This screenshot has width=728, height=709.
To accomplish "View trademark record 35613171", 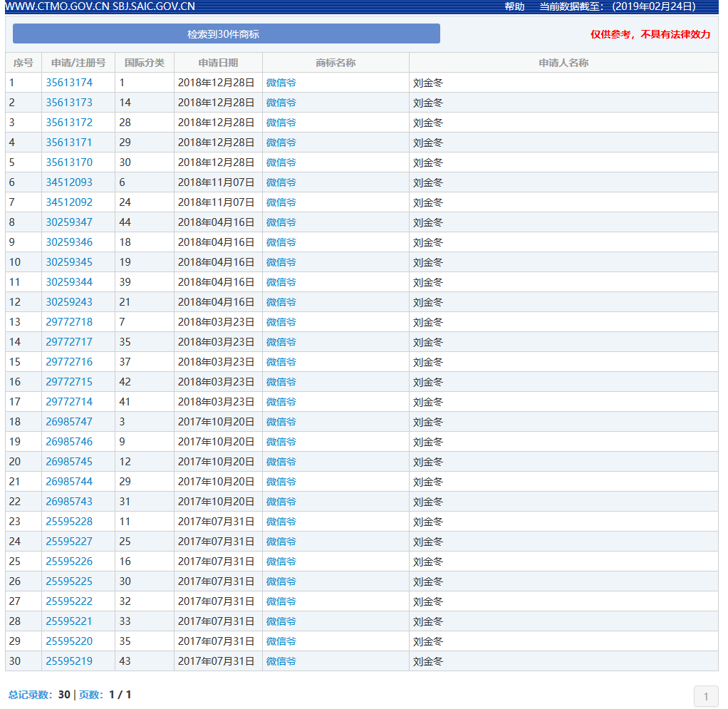I will (x=69, y=143).
